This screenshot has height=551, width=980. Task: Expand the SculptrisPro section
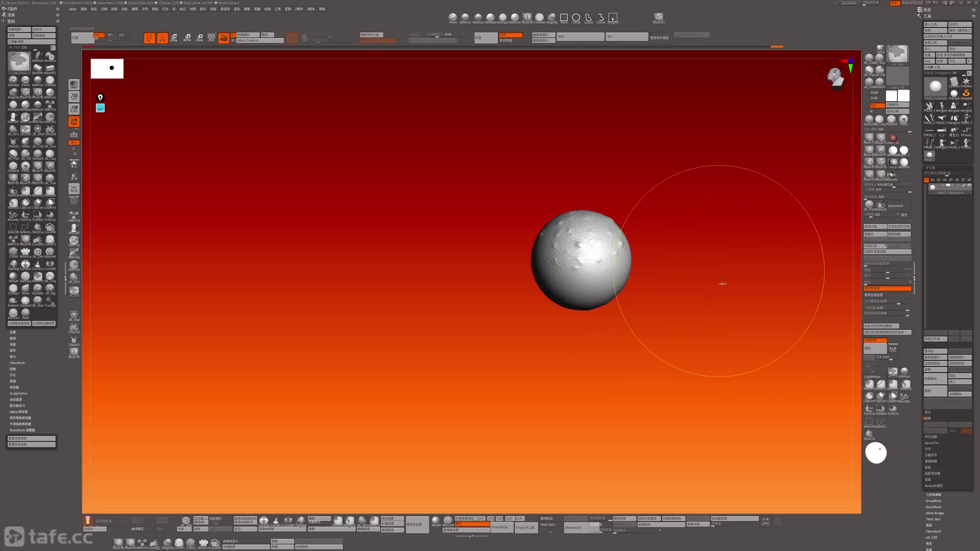18,393
